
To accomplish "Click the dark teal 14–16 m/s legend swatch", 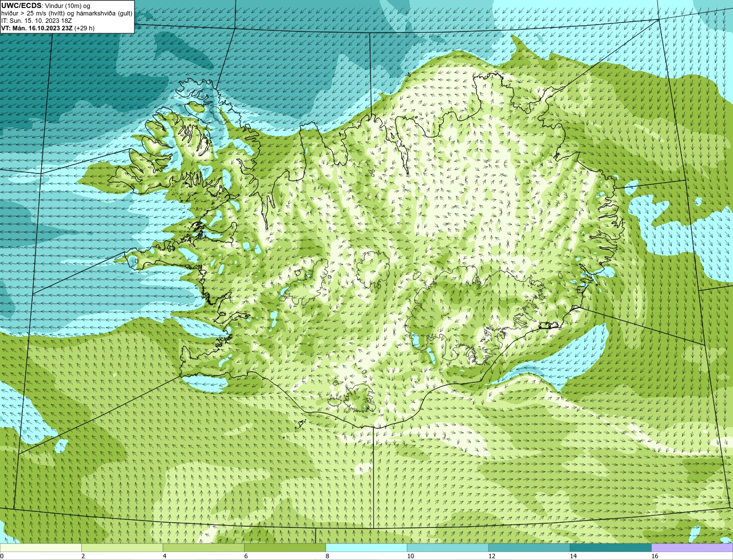I will click(x=610, y=548).
